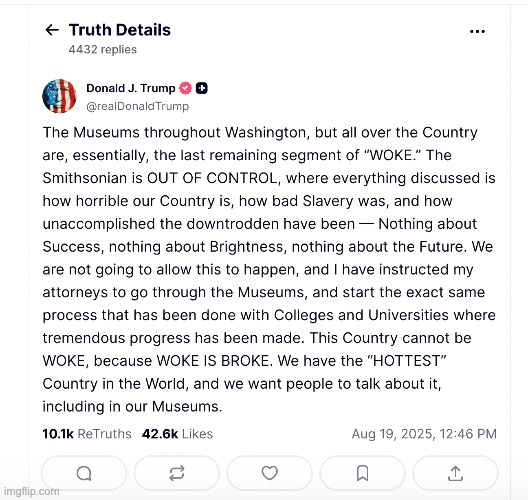
Task: View the 42.6k Likes list
Action: tap(177, 434)
